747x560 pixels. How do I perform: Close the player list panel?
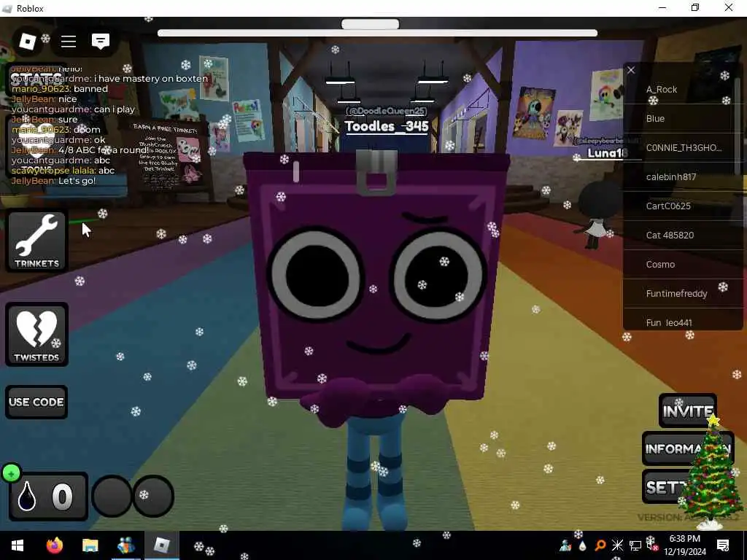point(631,71)
